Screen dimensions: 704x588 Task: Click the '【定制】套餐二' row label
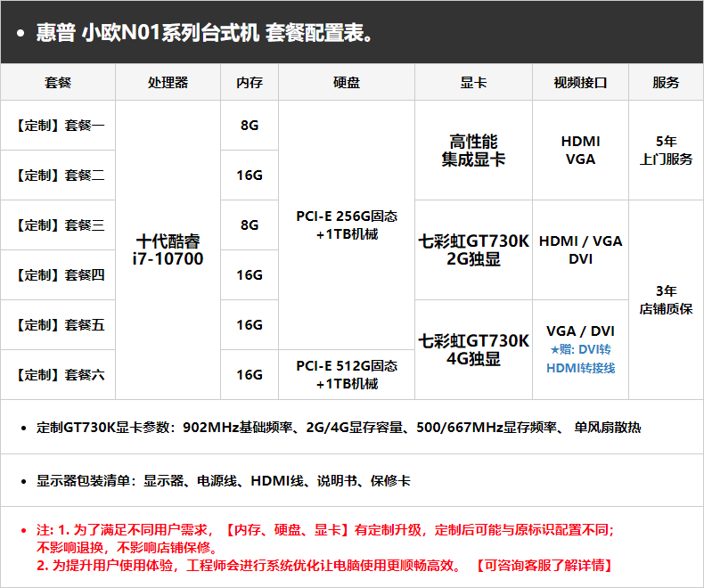[x=60, y=175]
